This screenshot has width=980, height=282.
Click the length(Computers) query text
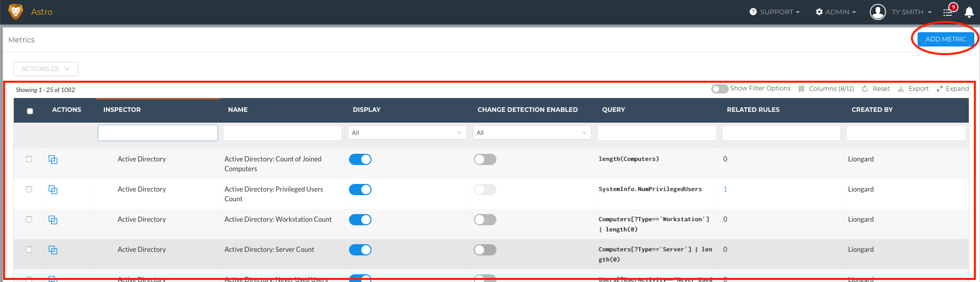pyautogui.click(x=629, y=159)
